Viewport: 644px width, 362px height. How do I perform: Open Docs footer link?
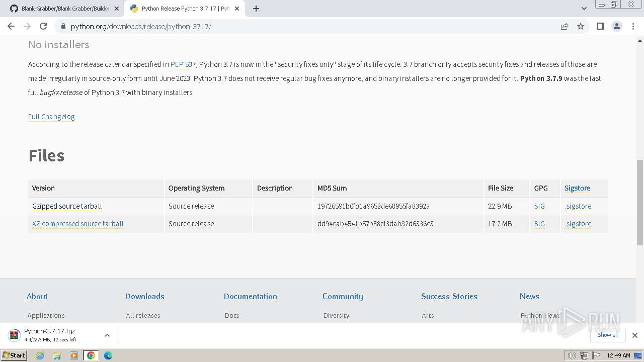232,315
